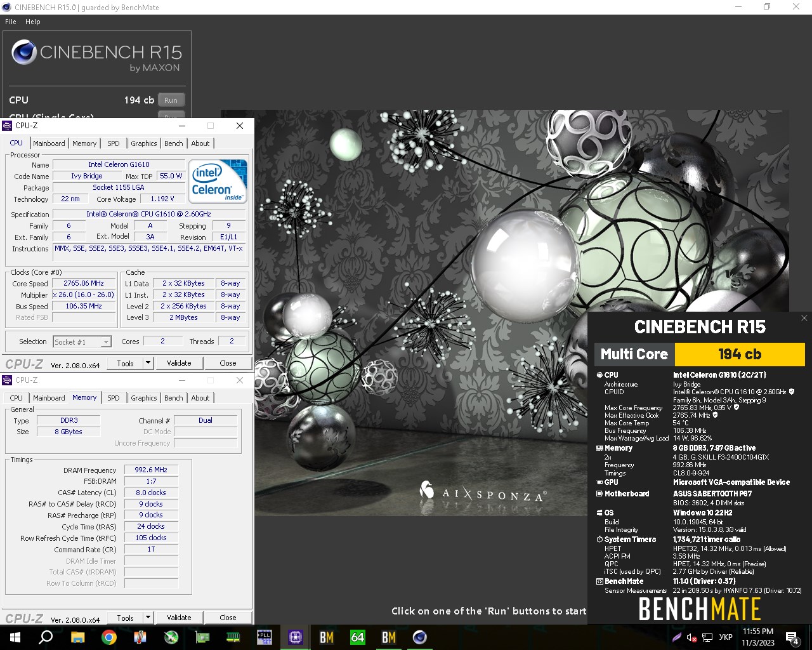Run the Cinebench CPU test
Image resolution: width=812 pixels, height=650 pixels.
(x=171, y=100)
